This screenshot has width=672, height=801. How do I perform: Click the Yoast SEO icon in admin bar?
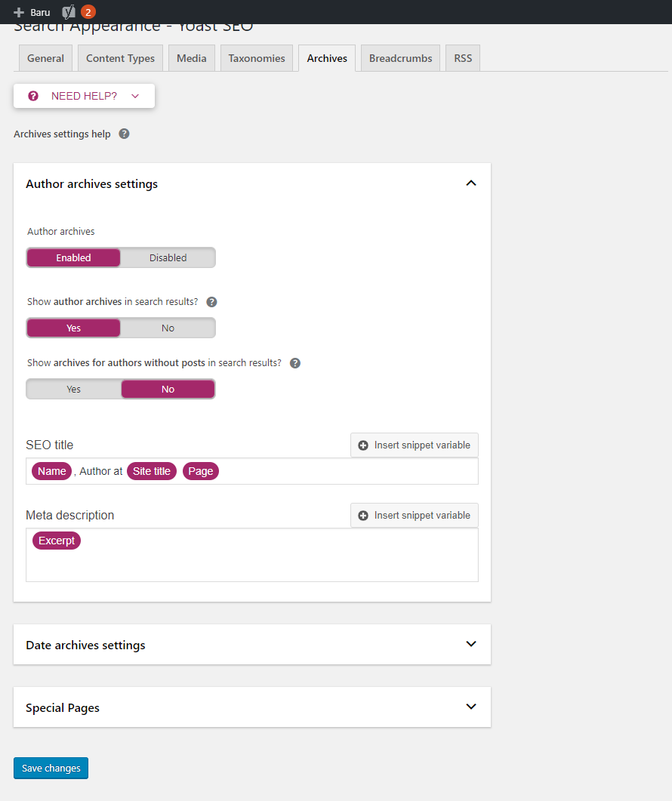coord(69,12)
